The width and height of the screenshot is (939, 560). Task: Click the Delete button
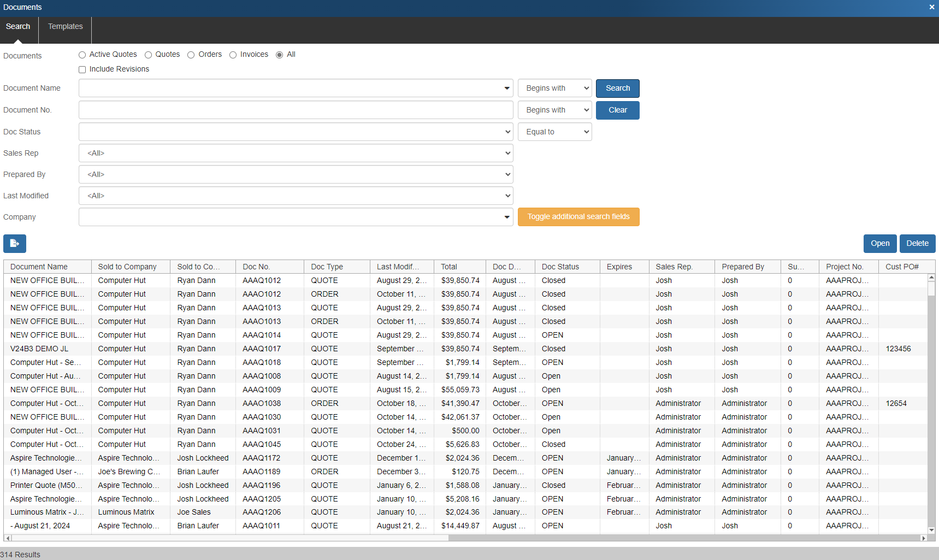click(x=917, y=244)
